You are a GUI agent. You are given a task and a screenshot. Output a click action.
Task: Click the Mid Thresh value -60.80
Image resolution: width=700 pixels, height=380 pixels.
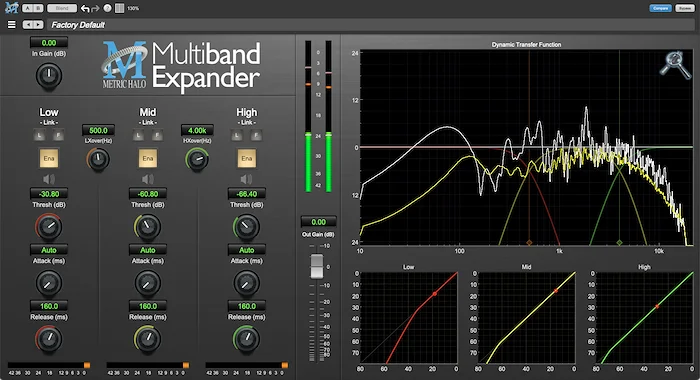coord(148,194)
